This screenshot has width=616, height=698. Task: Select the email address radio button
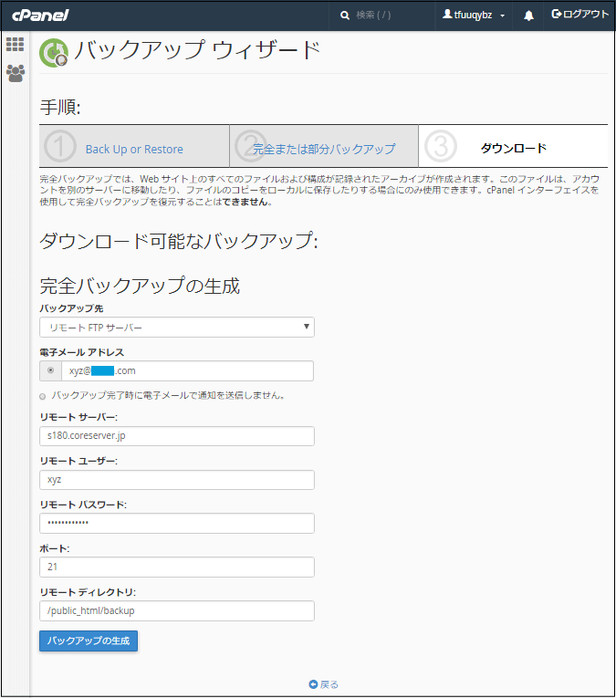[51, 370]
